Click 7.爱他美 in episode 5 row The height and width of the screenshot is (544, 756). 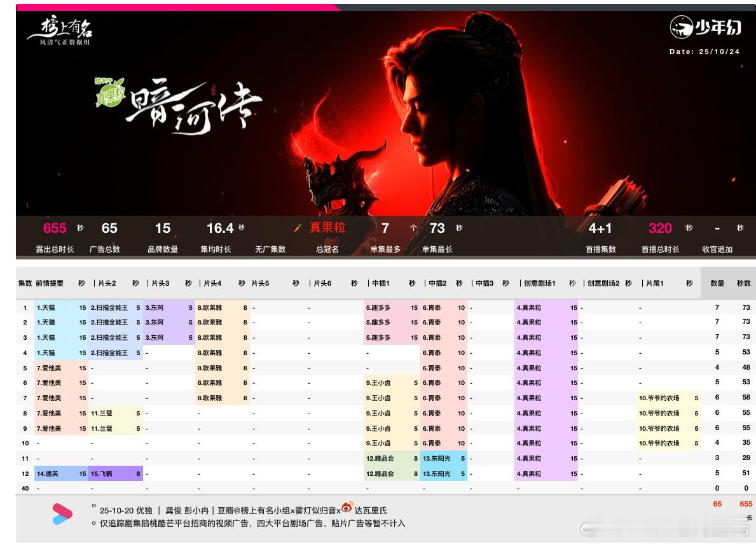pyautogui.click(x=49, y=368)
